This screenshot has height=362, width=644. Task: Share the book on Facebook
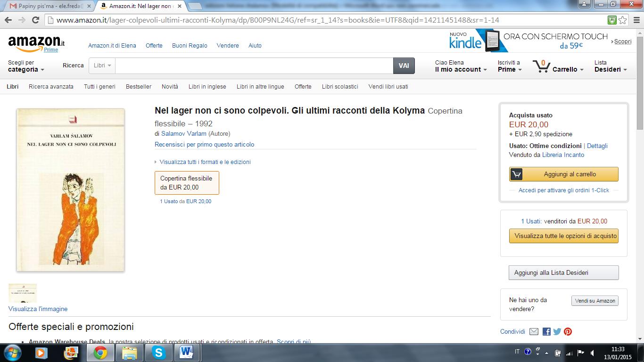546,331
